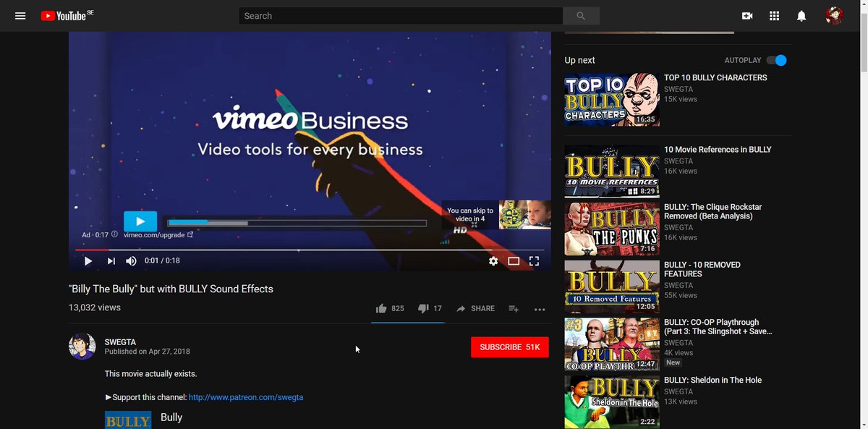868x429 pixels.
Task: Toggle the Autoplay switch
Action: click(777, 60)
